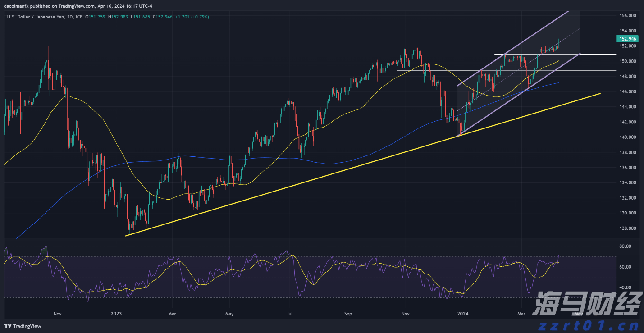Image resolution: width=644 pixels, height=333 pixels.
Task: Click the publisher name dacolmanfx
Action: [16, 6]
